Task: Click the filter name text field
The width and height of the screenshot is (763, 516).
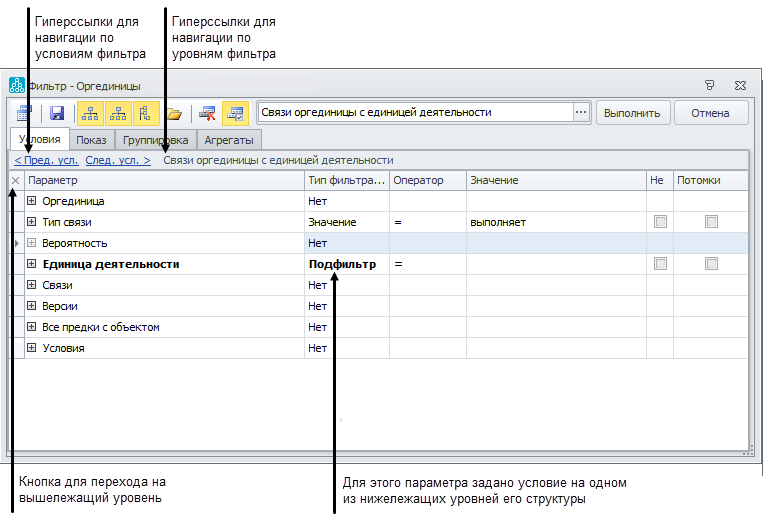Action: [415, 113]
